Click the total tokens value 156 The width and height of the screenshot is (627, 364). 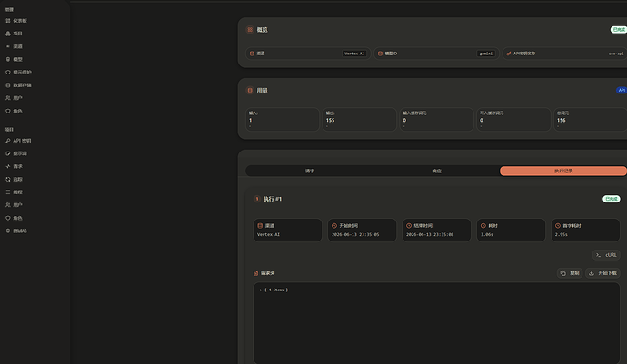pyautogui.click(x=562, y=120)
